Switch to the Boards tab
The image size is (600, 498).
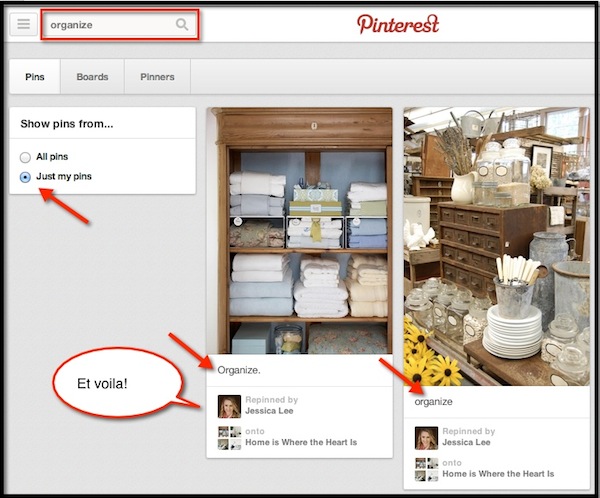click(92, 77)
